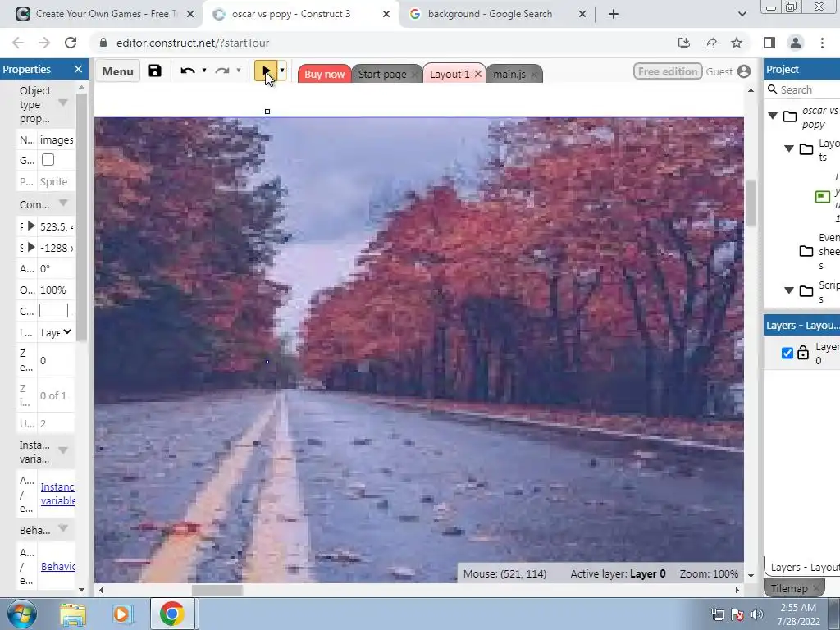
Task: Collapse the Object type properties section
Action: (62, 103)
